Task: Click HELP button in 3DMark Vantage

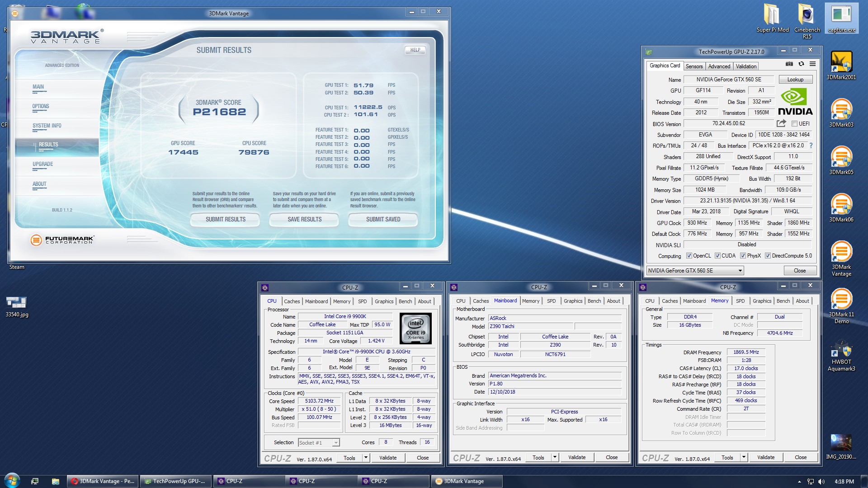Action: [415, 50]
